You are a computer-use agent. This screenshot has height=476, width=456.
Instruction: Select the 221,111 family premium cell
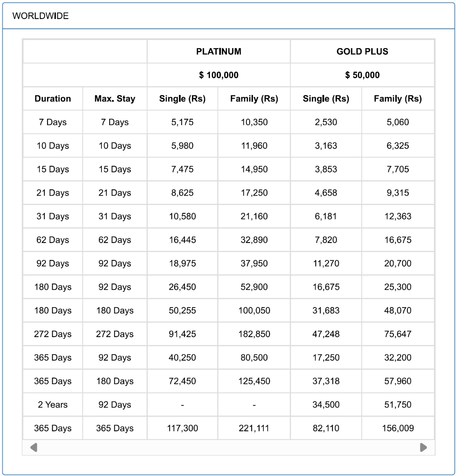click(x=254, y=428)
